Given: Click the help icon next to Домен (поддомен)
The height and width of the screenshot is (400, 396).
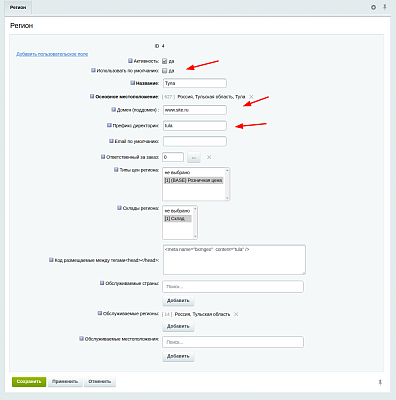Looking at the screenshot, I should coord(114,109).
